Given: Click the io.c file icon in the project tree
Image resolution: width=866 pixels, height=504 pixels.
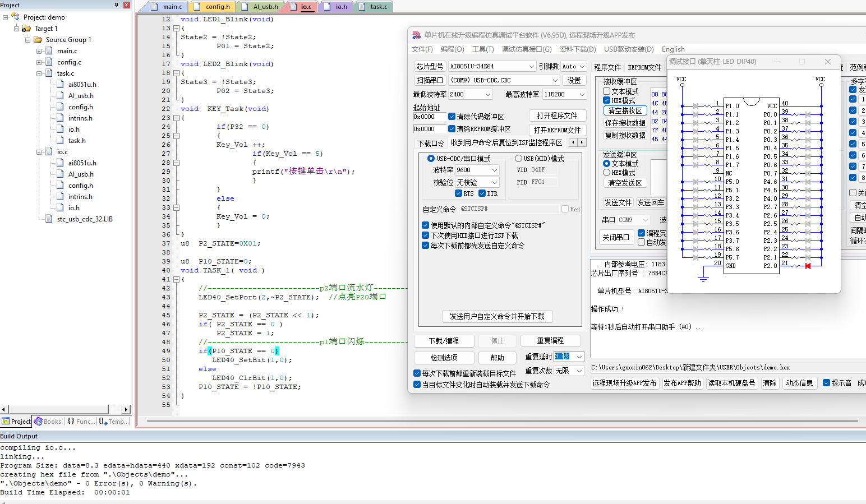Looking at the screenshot, I should [49, 152].
